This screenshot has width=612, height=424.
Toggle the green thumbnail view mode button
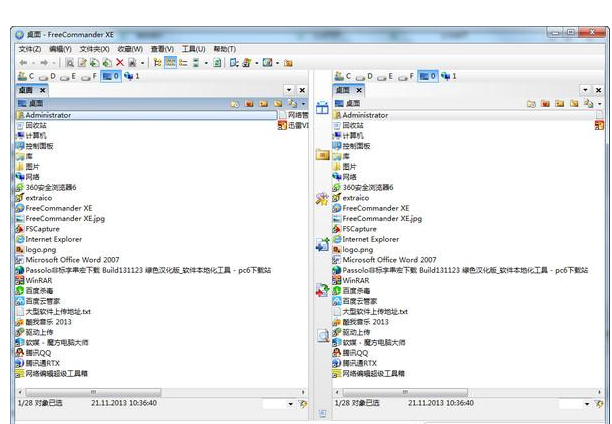(x=196, y=63)
